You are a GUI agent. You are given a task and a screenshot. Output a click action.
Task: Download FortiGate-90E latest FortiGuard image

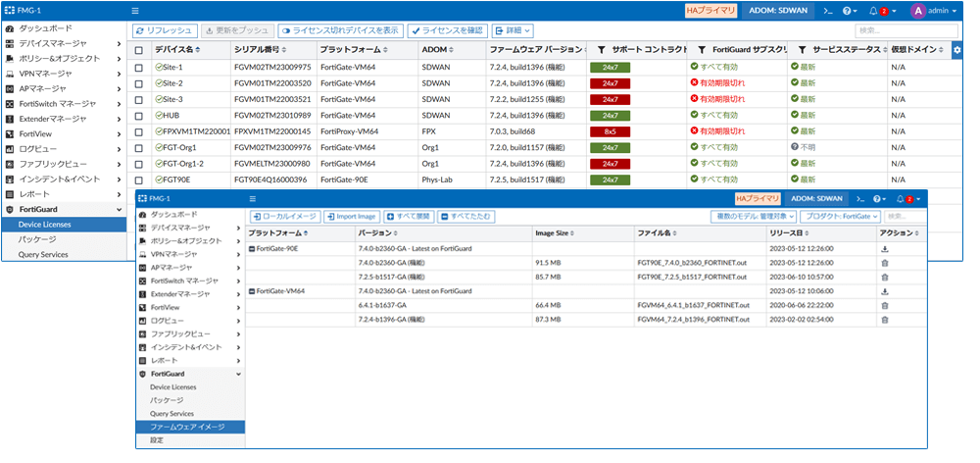coord(884,248)
